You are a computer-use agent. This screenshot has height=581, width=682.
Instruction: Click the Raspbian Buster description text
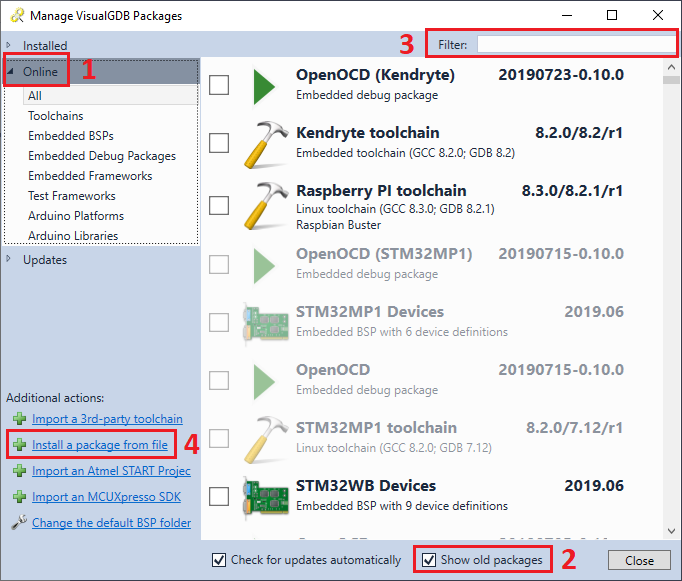338,225
